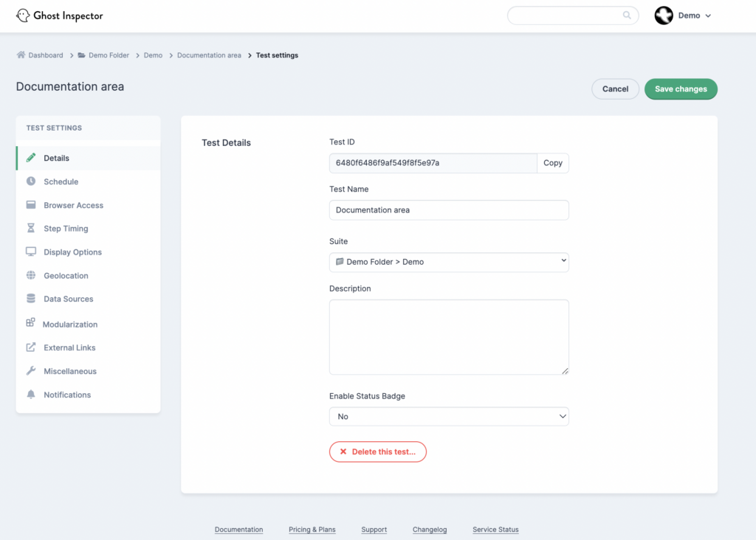Open the External Links settings tab
This screenshot has width=756, height=540.
(89, 347)
